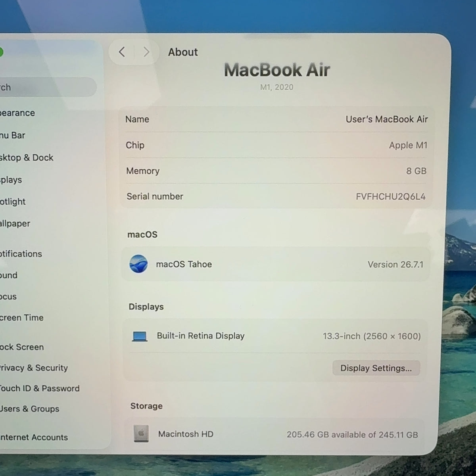Select Desktop & Dock in sidebar
Screen dimensions: 476x476
(27, 157)
